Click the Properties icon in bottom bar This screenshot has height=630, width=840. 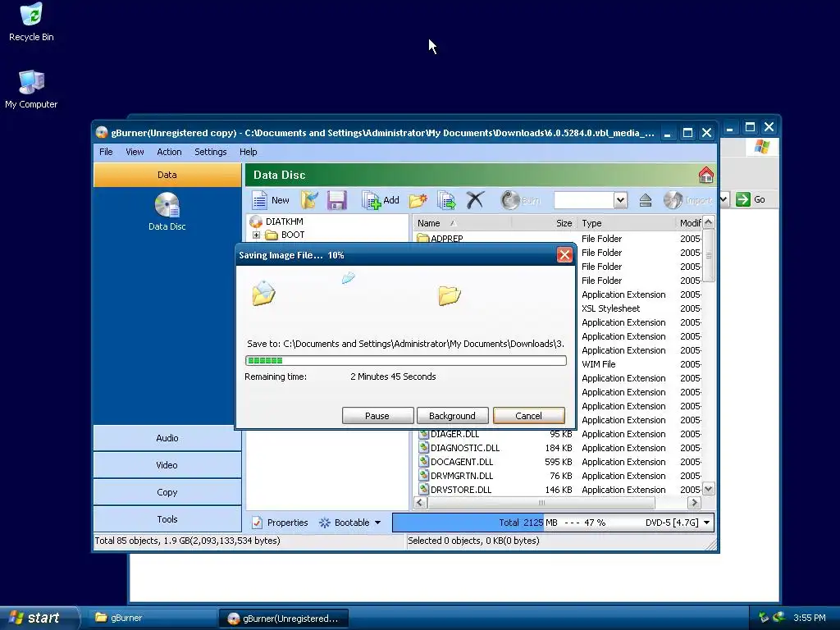click(x=257, y=523)
